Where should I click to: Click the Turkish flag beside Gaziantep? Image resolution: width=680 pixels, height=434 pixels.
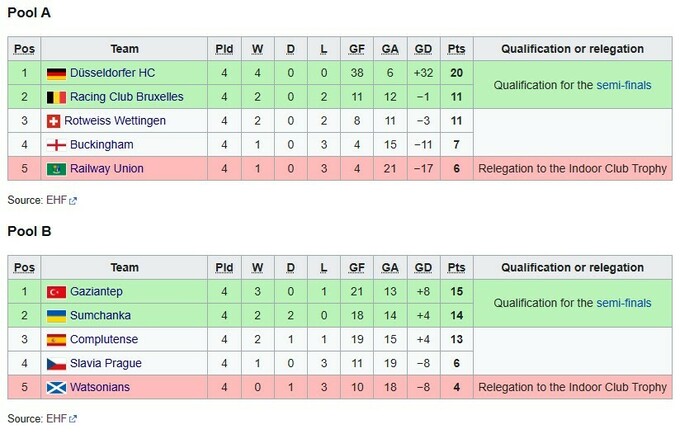(56, 292)
